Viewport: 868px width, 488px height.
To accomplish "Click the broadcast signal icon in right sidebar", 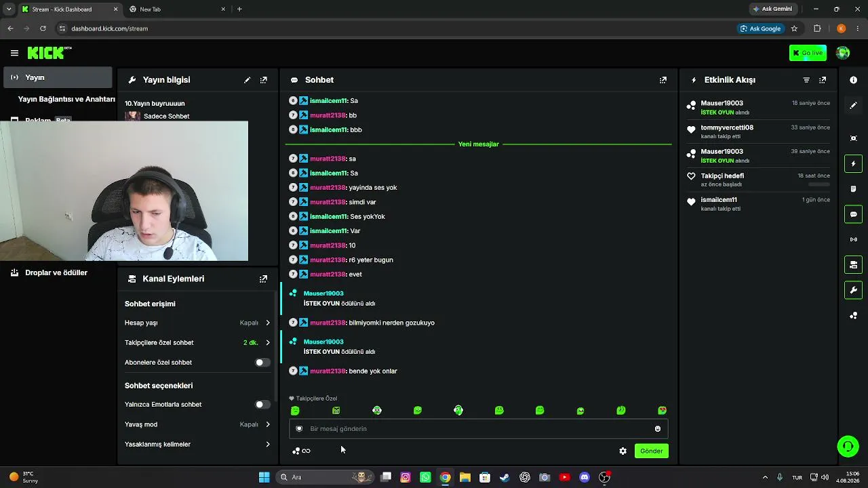I will pos(853,239).
